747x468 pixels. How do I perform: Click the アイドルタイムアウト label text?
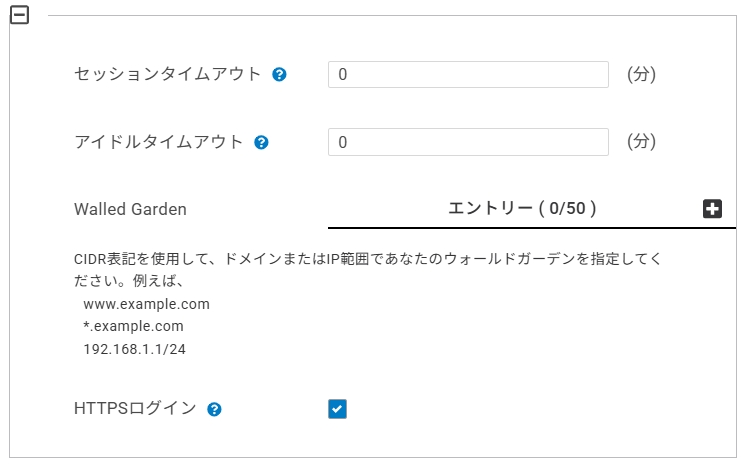(x=159, y=142)
